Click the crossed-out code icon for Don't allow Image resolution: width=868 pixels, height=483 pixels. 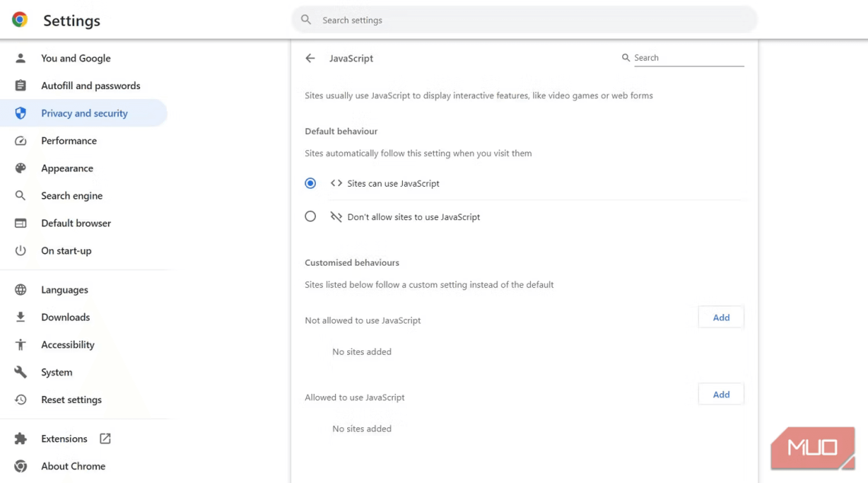pyautogui.click(x=336, y=216)
